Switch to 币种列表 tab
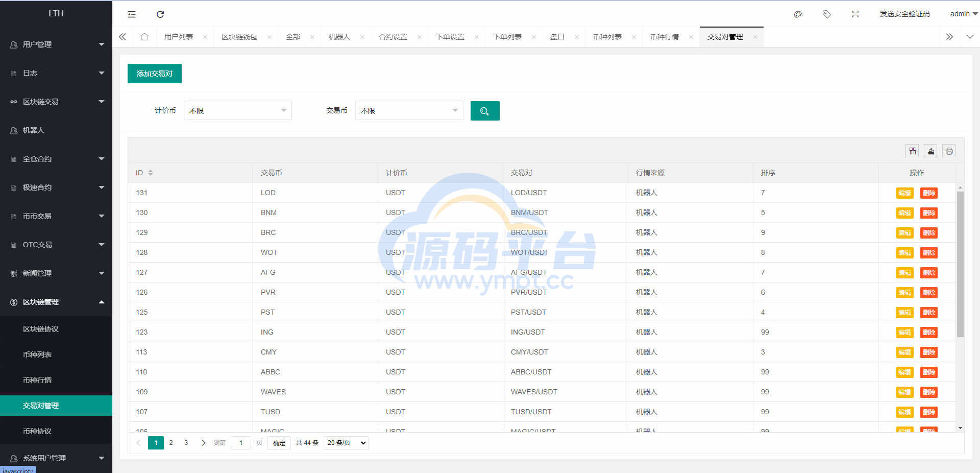This screenshot has width=980, height=473. point(607,37)
